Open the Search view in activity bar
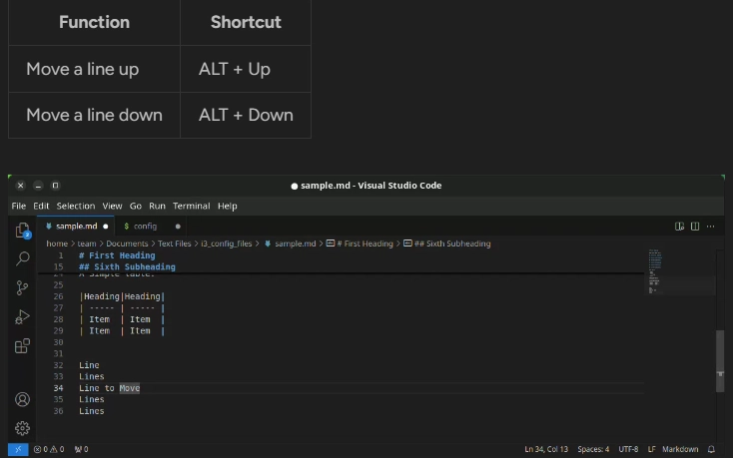 (22, 259)
